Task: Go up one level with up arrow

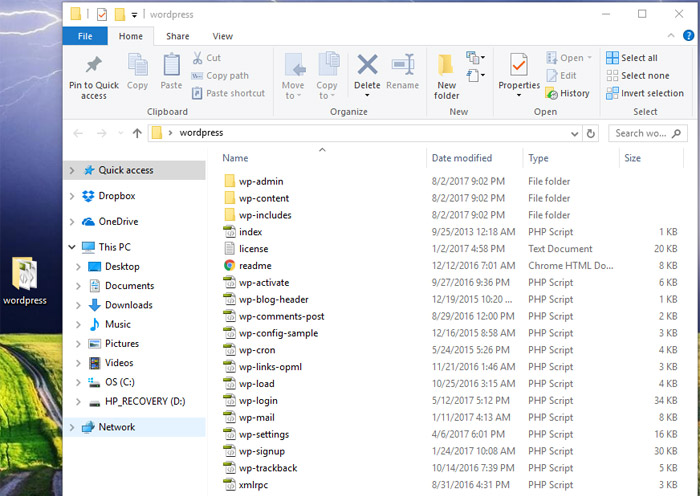Action: point(137,133)
